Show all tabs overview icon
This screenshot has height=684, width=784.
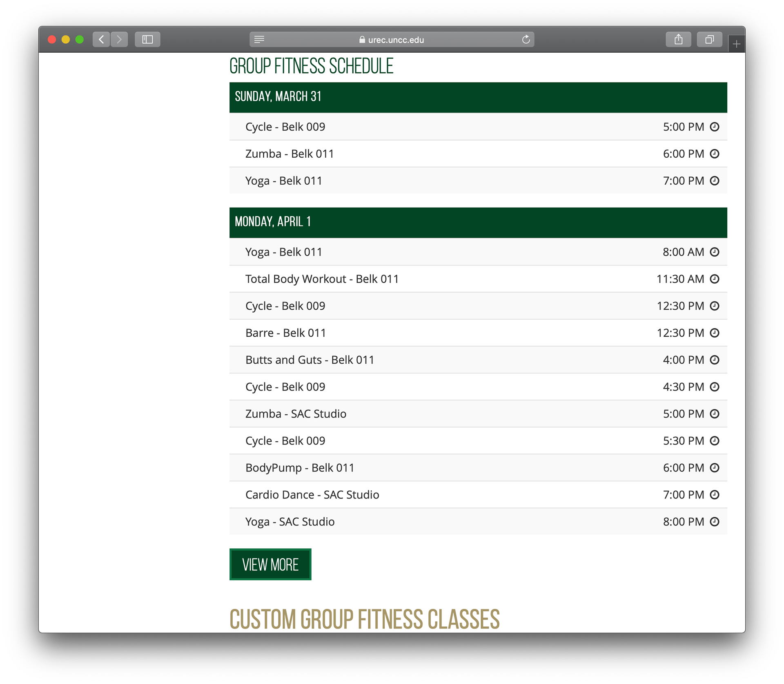pyautogui.click(x=709, y=40)
